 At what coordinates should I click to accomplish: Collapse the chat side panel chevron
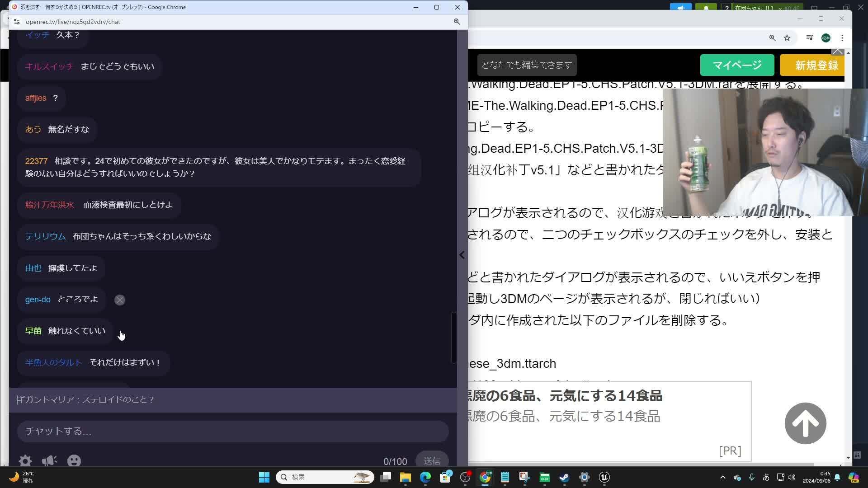tap(462, 255)
